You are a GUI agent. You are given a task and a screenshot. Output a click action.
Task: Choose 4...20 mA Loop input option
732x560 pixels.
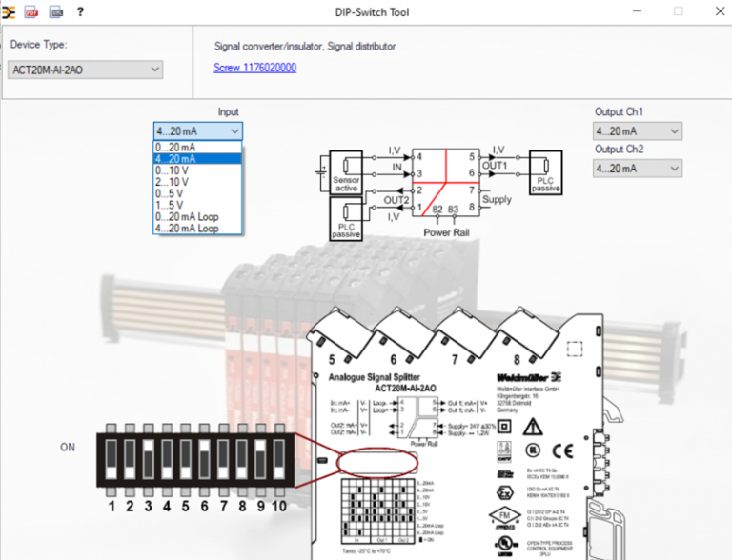[x=197, y=229]
